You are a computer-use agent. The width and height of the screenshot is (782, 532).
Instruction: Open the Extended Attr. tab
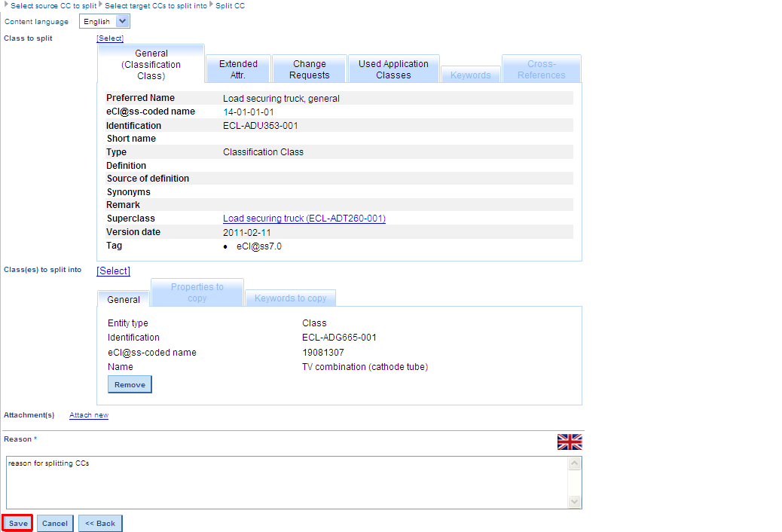click(x=238, y=69)
